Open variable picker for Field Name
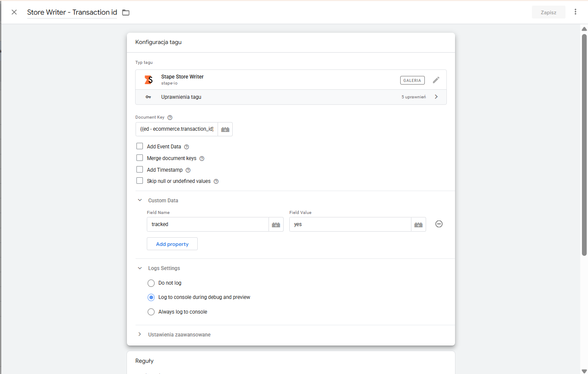Image resolution: width=588 pixels, height=374 pixels. 276,224
